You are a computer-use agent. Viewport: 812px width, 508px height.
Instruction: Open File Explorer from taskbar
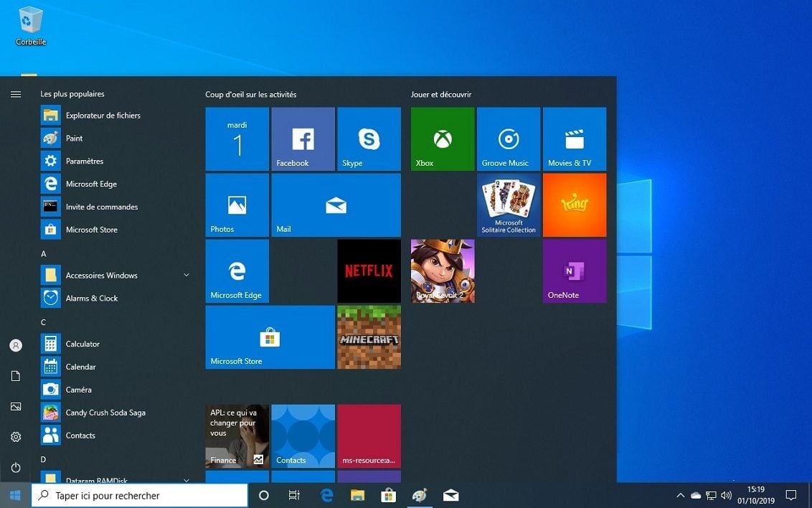pyautogui.click(x=357, y=496)
